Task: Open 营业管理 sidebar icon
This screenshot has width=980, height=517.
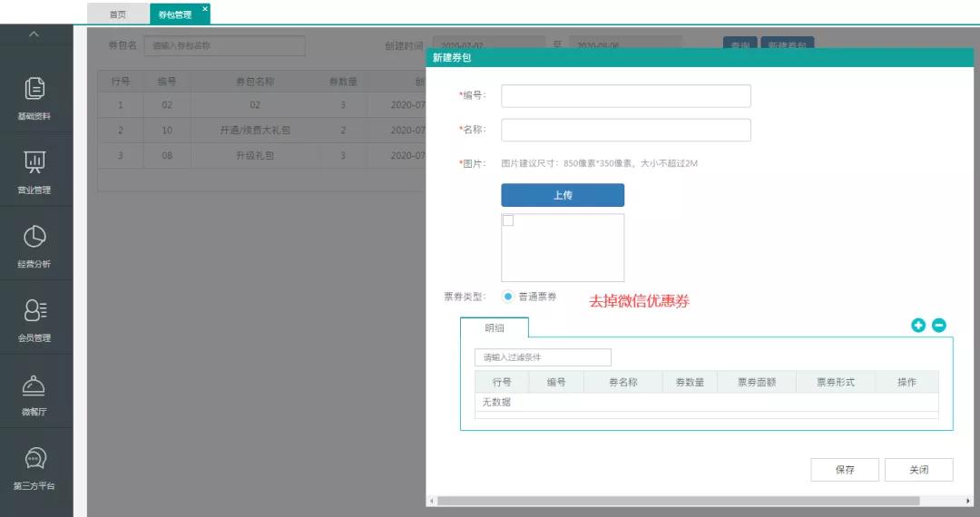Action: (34, 162)
